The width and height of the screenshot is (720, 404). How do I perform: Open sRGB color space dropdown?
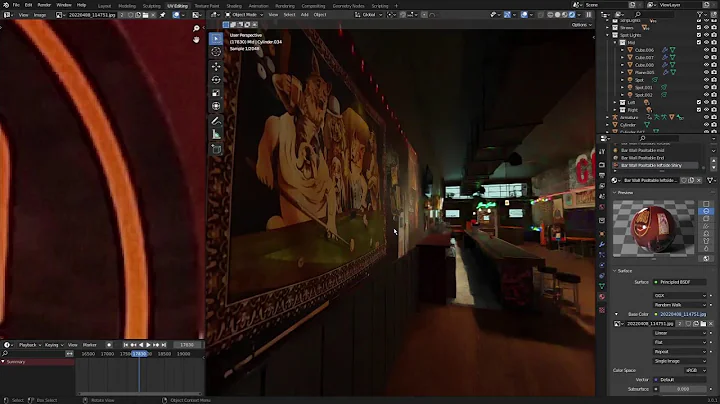pyautogui.click(x=695, y=370)
